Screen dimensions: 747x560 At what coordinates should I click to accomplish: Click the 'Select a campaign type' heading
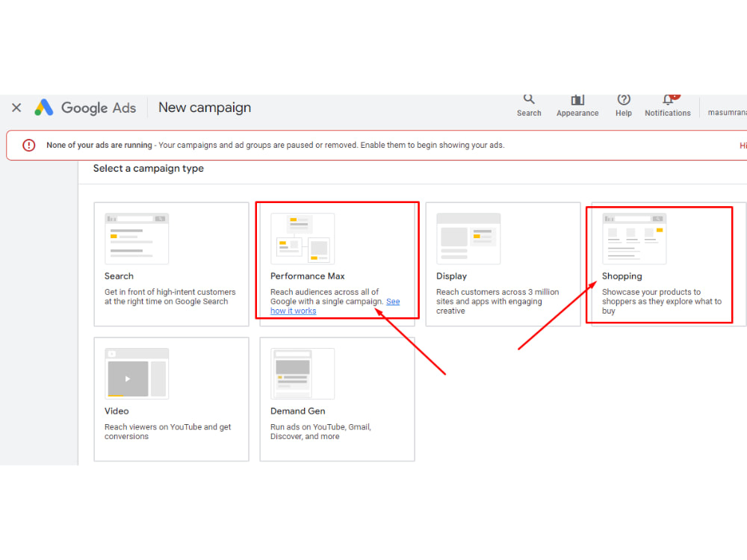coord(148,169)
